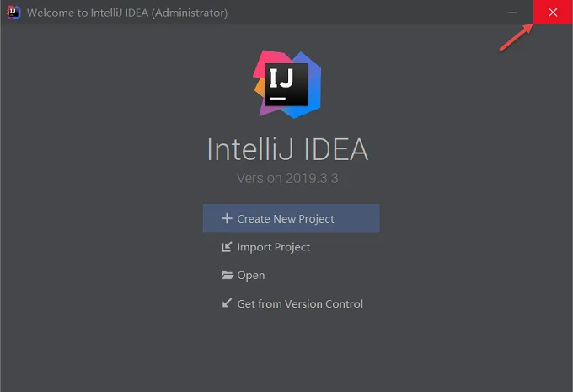Image resolution: width=573 pixels, height=392 pixels.
Task: Click the open folder icon
Action: click(227, 275)
